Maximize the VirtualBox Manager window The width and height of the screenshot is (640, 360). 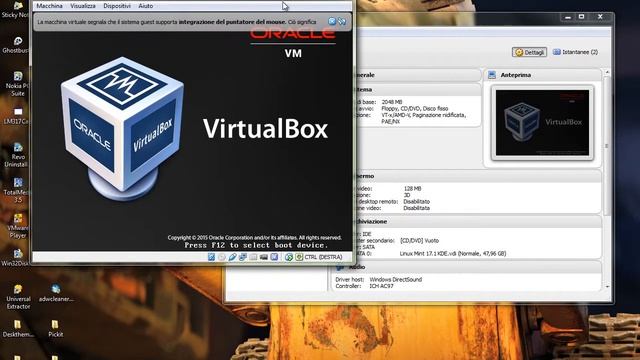(x=582, y=17)
